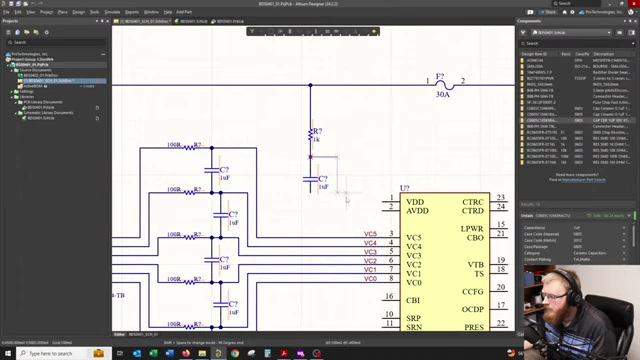Collapse the Details section chevron in Components
Viewport: 640px width, 360px height.
629,216
